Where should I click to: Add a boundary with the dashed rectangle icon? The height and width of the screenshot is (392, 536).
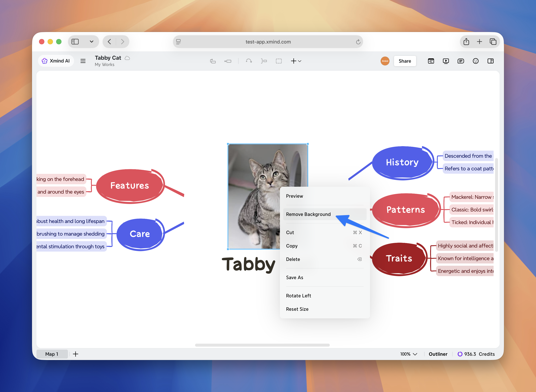[x=279, y=61]
